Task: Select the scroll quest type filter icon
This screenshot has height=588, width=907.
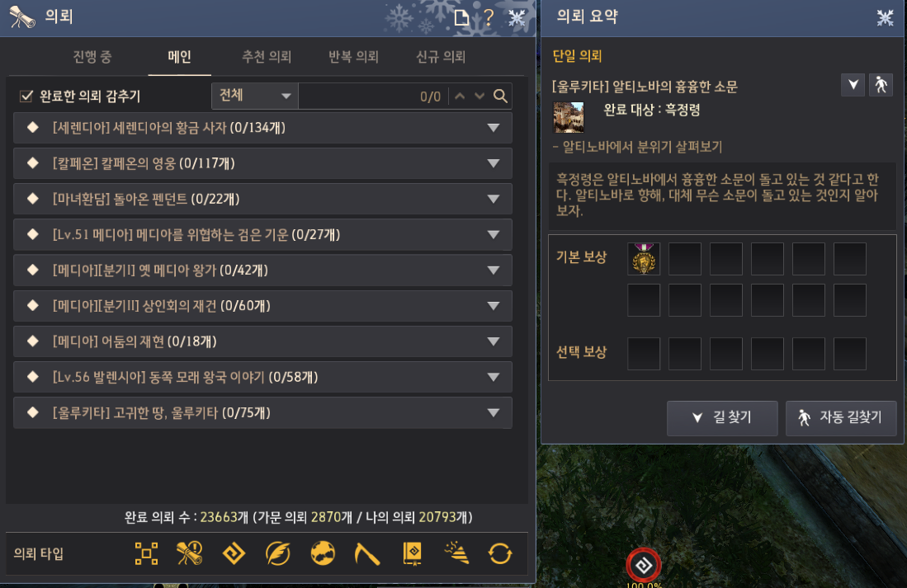Action: 190,553
